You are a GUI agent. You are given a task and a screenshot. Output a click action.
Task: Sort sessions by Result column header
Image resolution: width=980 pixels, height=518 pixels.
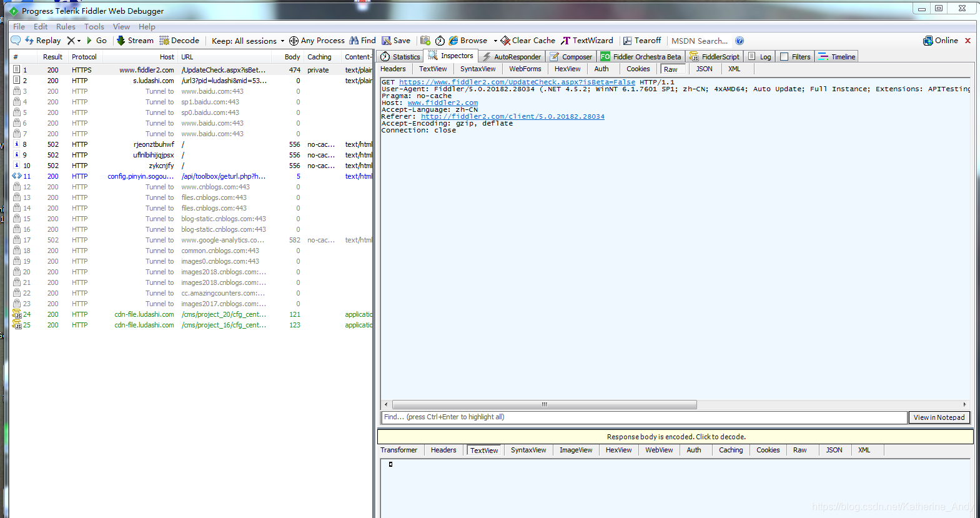pyautogui.click(x=52, y=57)
